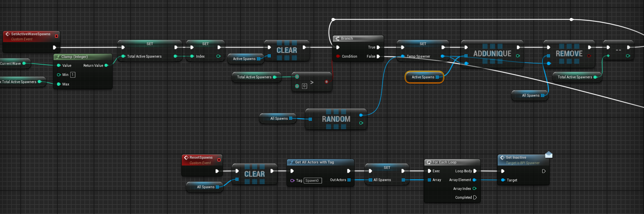Screen dimensions: 644x214
Task: Select the RANDOM array node
Action: click(x=336, y=119)
